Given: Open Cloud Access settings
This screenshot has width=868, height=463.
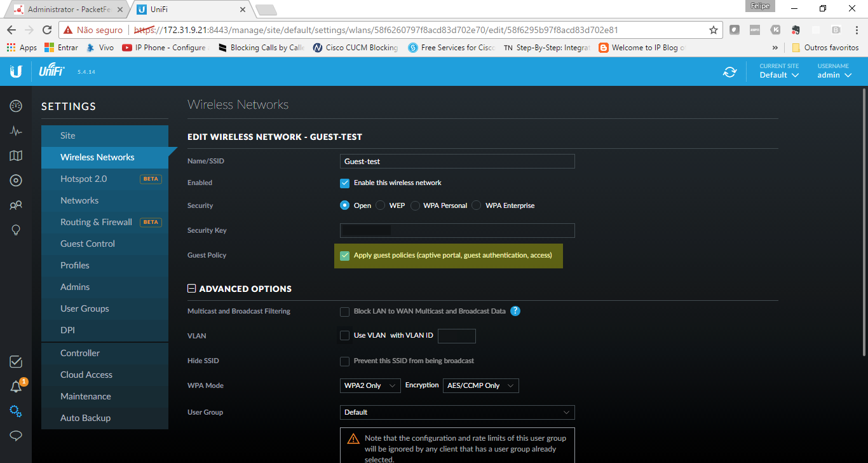Looking at the screenshot, I should tap(105, 375).
